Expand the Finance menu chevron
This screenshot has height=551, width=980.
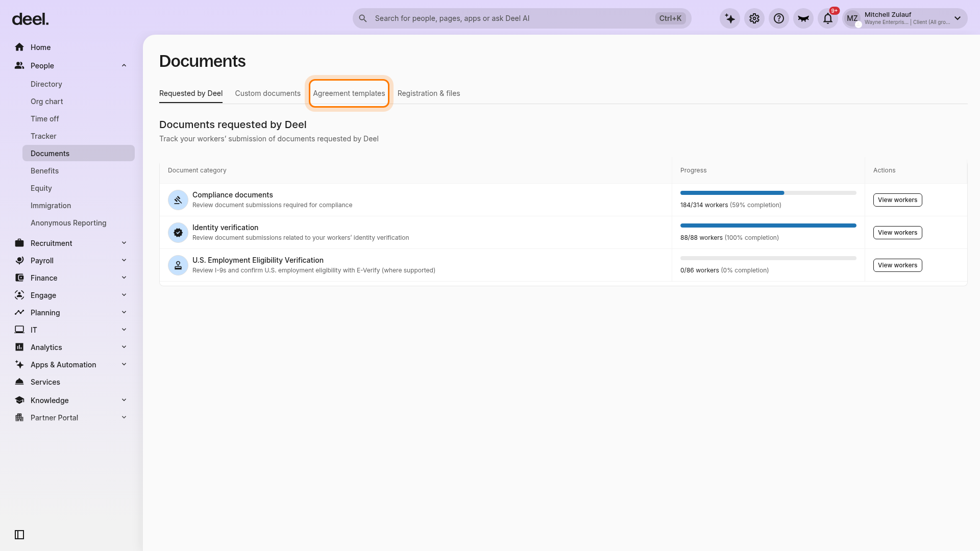click(124, 278)
